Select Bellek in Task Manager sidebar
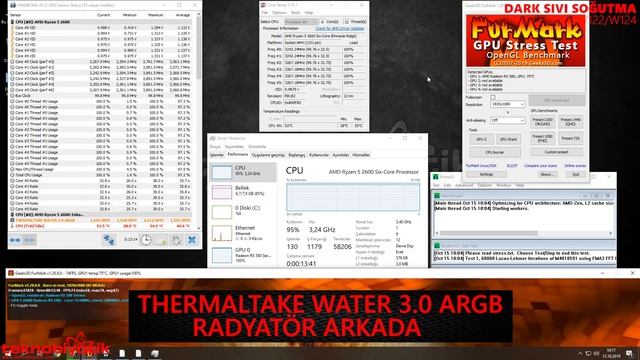Viewport: 640px width, 360px height. [243, 191]
